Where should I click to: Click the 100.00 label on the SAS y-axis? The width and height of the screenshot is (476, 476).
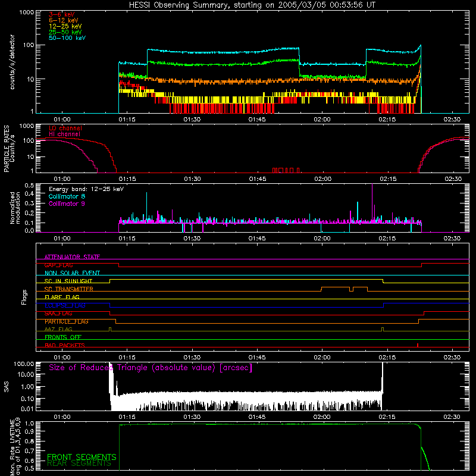click(24, 364)
